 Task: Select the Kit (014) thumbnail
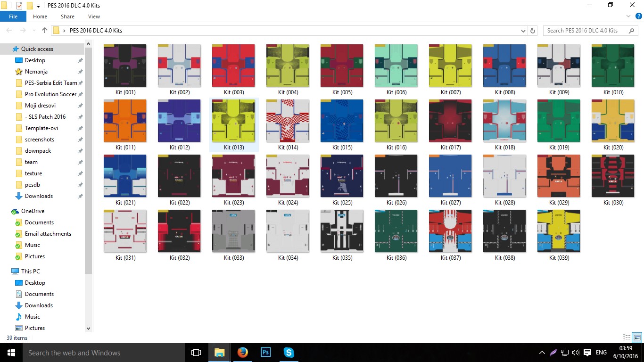click(x=288, y=120)
